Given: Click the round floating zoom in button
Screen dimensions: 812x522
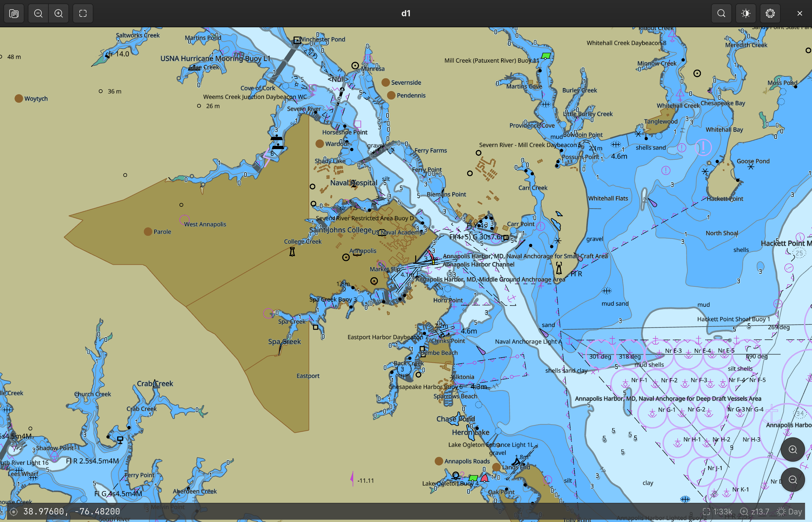Looking at the screenshot, I should point(793,449).
